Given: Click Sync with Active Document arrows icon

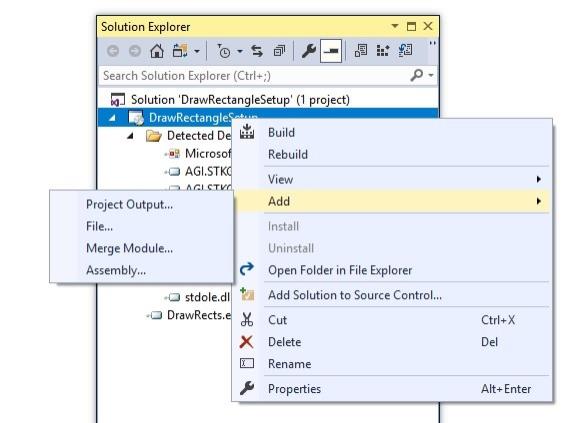Looking at the screenshot, I should 257,51.
